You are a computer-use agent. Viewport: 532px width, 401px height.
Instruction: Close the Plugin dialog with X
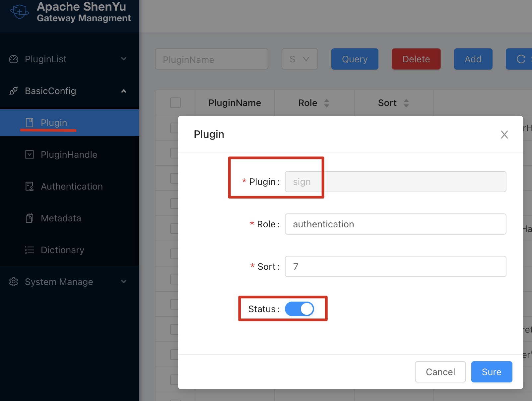point(504,135)
